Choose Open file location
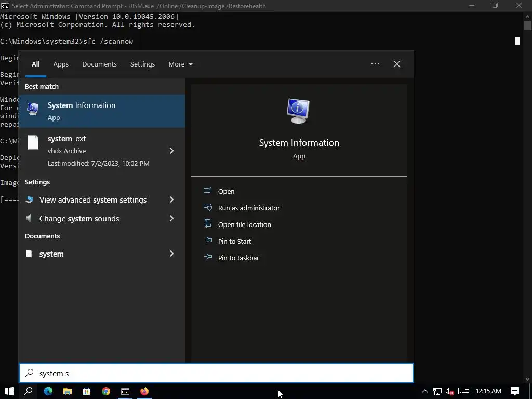 [x=244, y=224]
